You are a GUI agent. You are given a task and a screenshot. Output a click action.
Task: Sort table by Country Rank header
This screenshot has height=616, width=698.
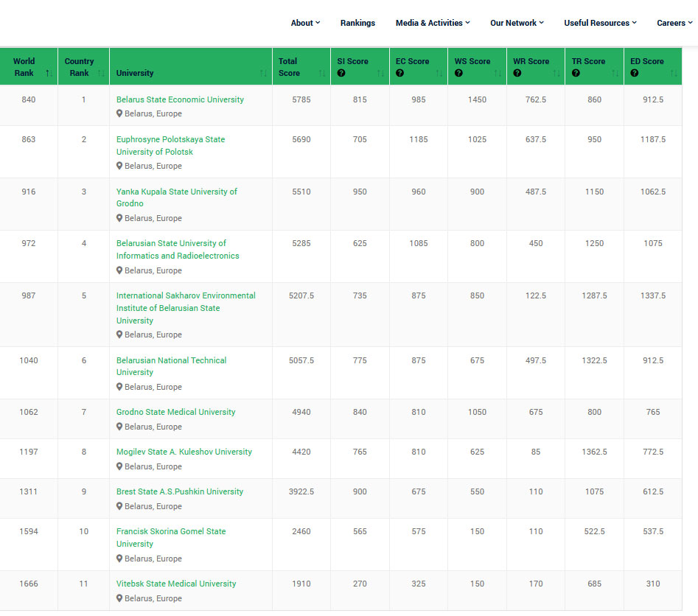coord(79,67)
